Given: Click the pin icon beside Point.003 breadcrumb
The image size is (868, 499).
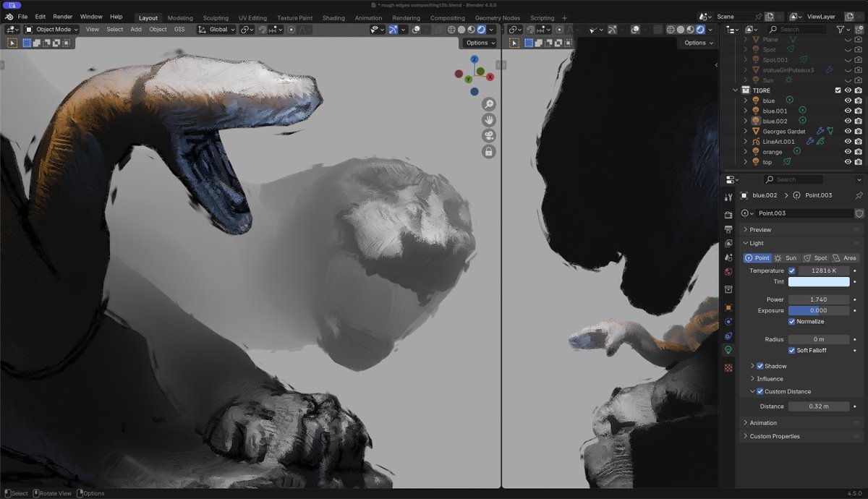Looking at the screenshot, I should click(x=859, y=195).
